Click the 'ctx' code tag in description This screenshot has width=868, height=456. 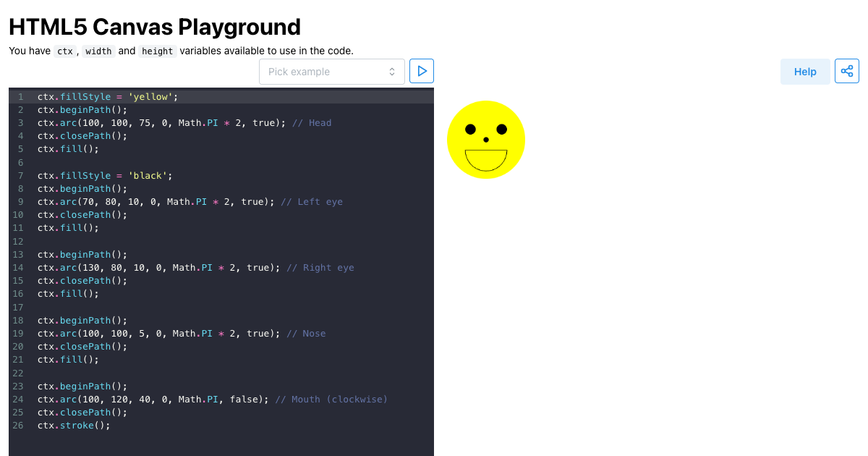coord(65,51)
